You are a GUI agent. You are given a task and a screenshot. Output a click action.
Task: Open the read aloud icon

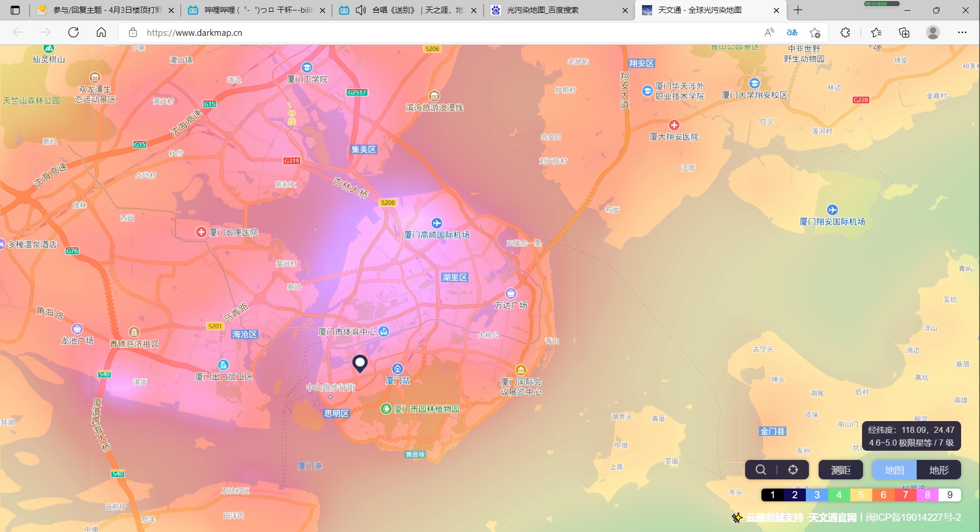769,32
